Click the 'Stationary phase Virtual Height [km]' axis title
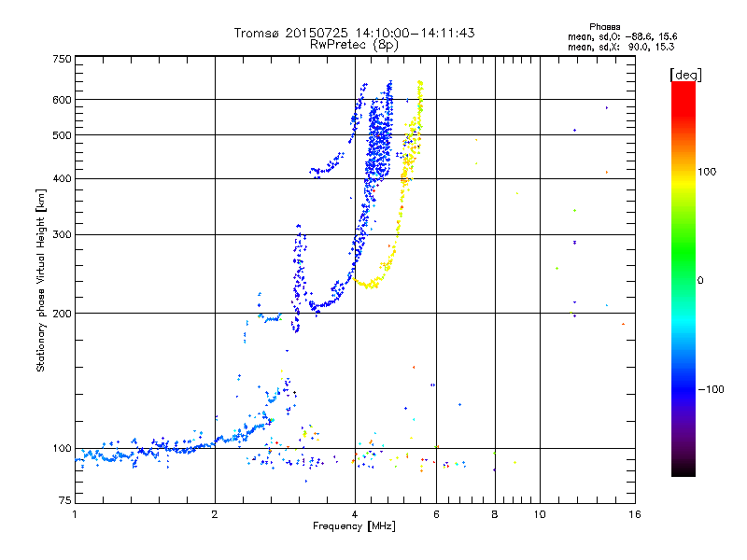 [x=40, y=280]
